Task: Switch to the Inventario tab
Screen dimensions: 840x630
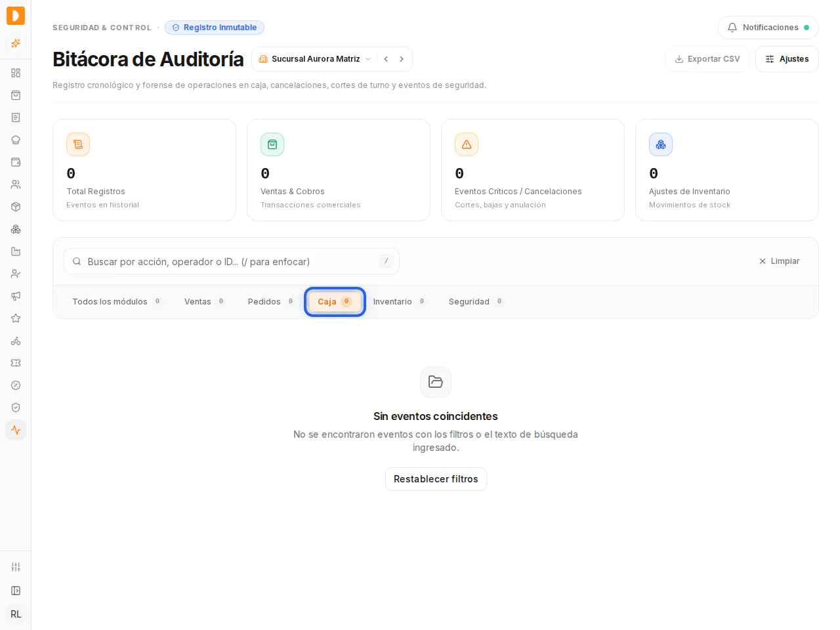Action: tap(399, 302)
